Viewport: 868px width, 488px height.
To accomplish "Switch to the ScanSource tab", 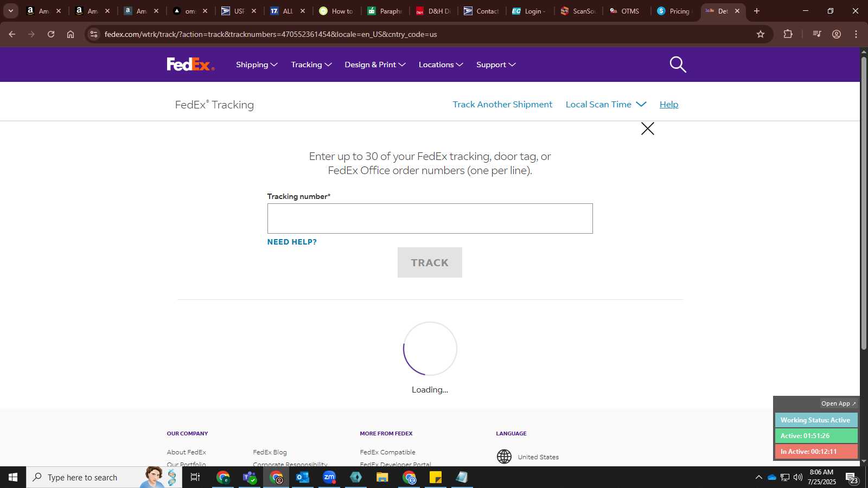I will point(578,11).
